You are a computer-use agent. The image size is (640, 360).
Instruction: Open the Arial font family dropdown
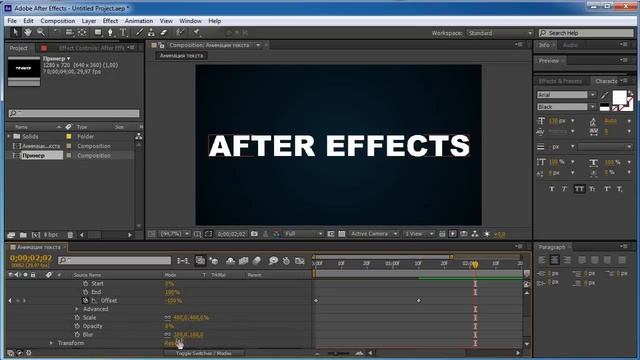(566, 95)
